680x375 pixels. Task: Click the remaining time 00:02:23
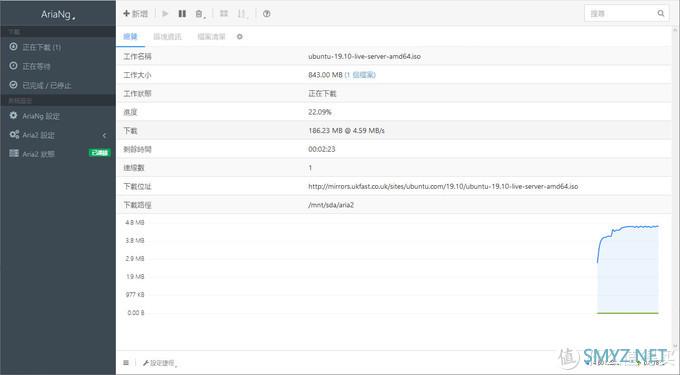tap(321, 149)
